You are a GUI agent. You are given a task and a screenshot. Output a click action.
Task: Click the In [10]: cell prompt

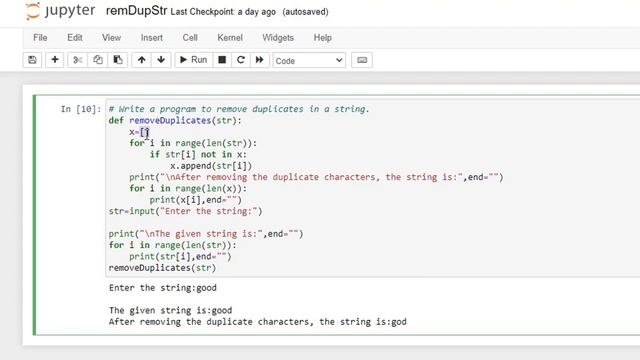click(x=81, y=109)
